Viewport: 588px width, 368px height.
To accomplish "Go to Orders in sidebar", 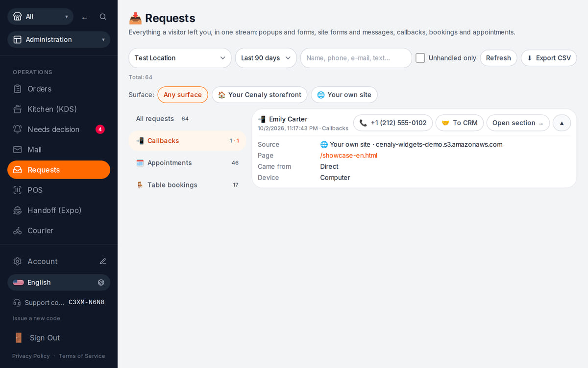I will 59,89.
